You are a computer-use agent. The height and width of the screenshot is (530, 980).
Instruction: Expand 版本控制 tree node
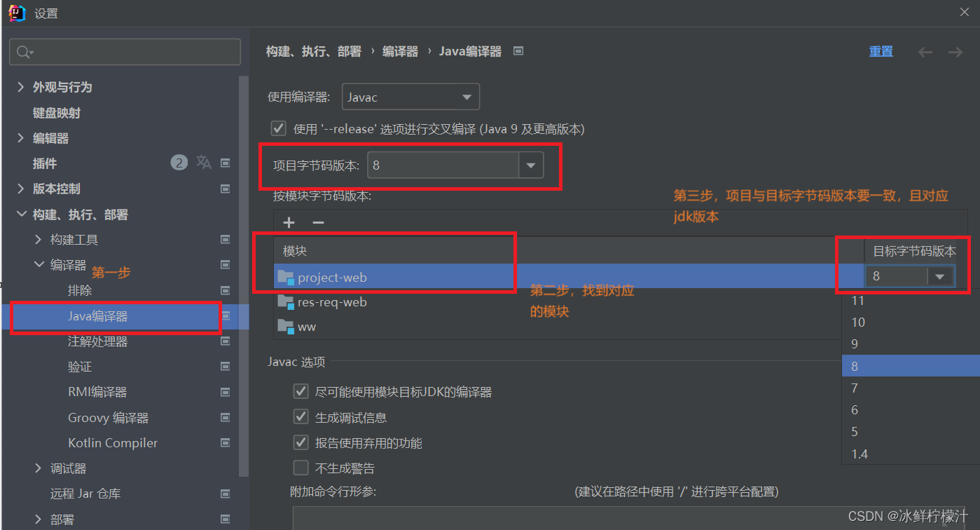tap(21, 189)
